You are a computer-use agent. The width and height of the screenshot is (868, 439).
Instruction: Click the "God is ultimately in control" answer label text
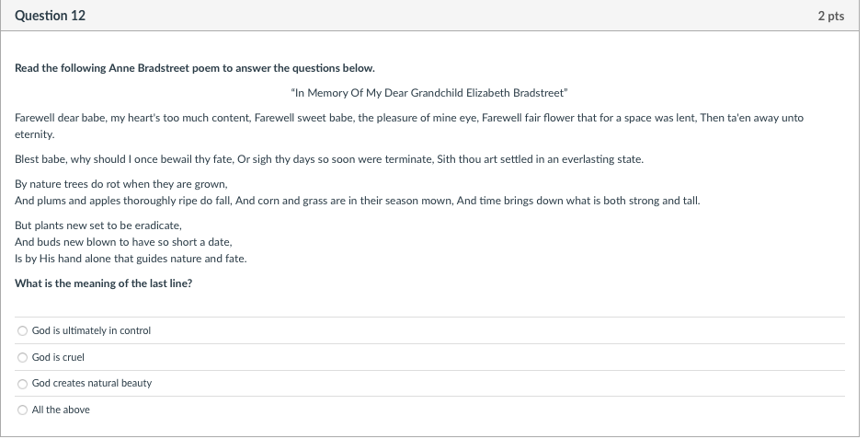pos(91,330)
